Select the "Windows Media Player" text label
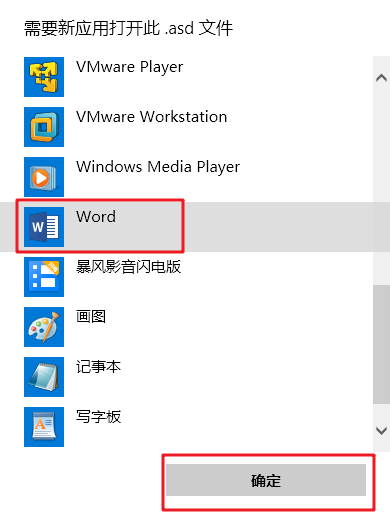The width and height of the screenshot is (390, 519). pos(158,167)
